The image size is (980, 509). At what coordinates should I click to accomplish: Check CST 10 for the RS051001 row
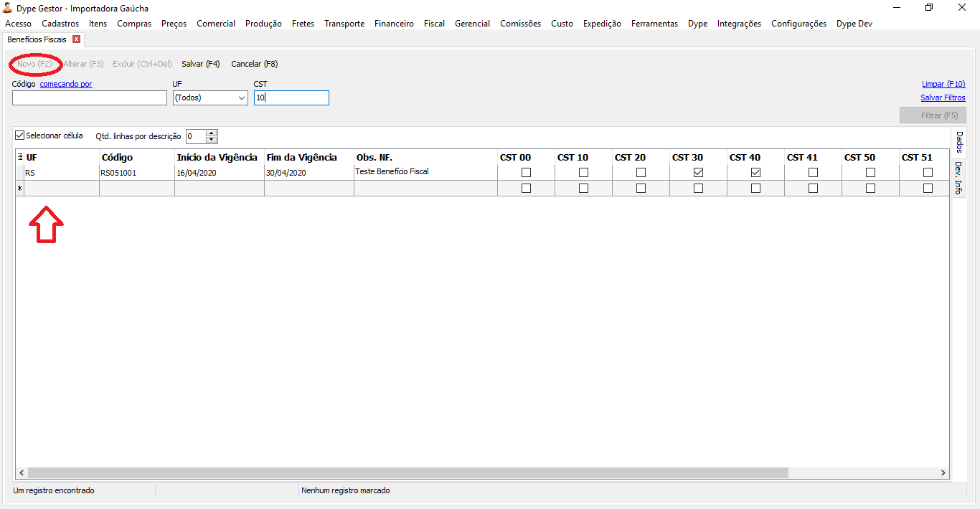pyautogui.click(x=583, y=173)
